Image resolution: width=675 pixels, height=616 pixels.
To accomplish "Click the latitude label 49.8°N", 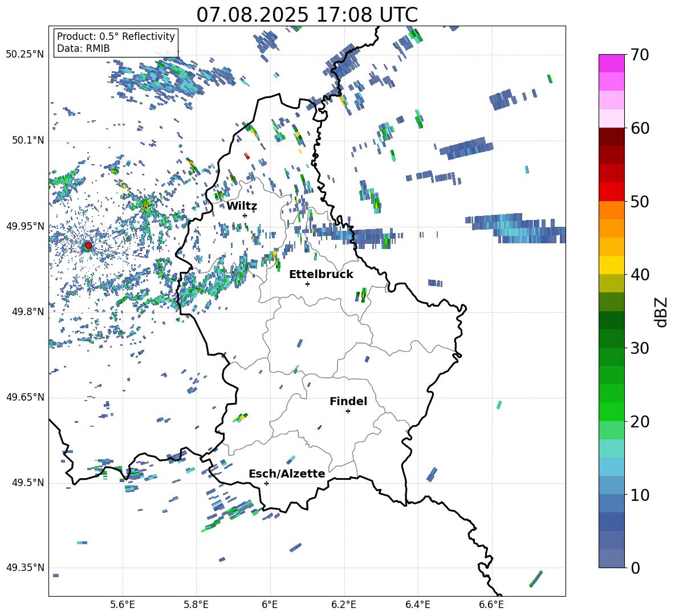I will pyautogui.click(x=27, y=312).
